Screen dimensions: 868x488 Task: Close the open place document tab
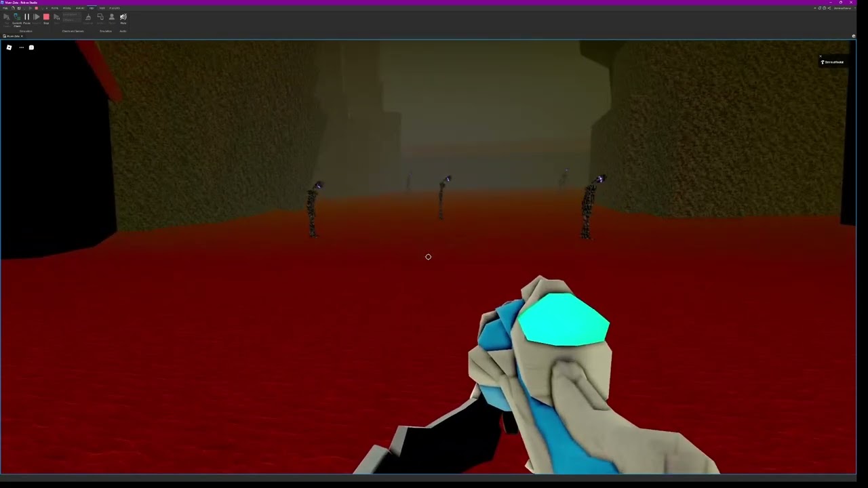coord(22,36)
